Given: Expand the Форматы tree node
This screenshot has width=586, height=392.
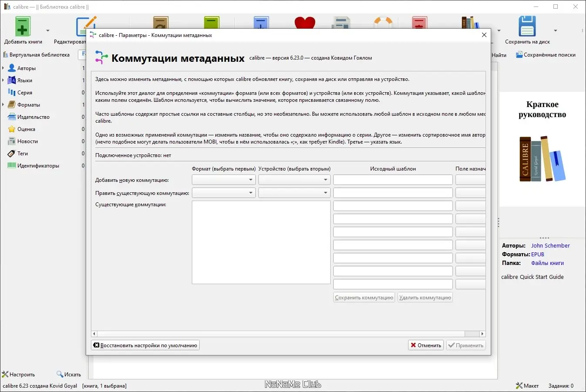Looking at the screenshot, I should click(3, 105).
